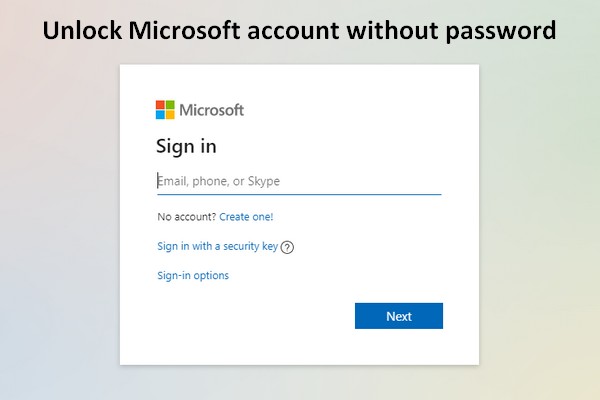Click the blue underline of the email field

(299, 194)
